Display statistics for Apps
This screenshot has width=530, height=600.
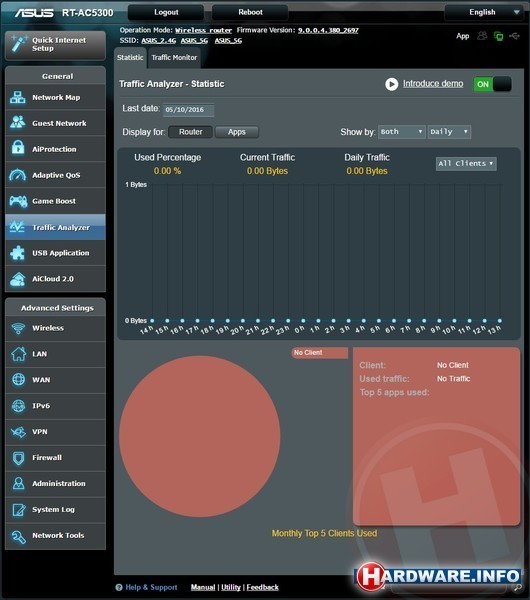click(236, 132)
